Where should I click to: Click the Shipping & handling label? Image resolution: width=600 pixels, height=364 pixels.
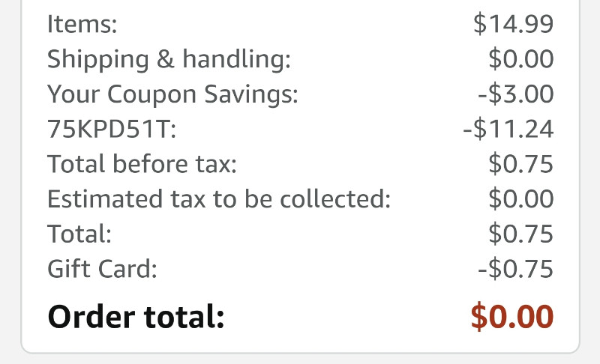(x=169, y=59)
